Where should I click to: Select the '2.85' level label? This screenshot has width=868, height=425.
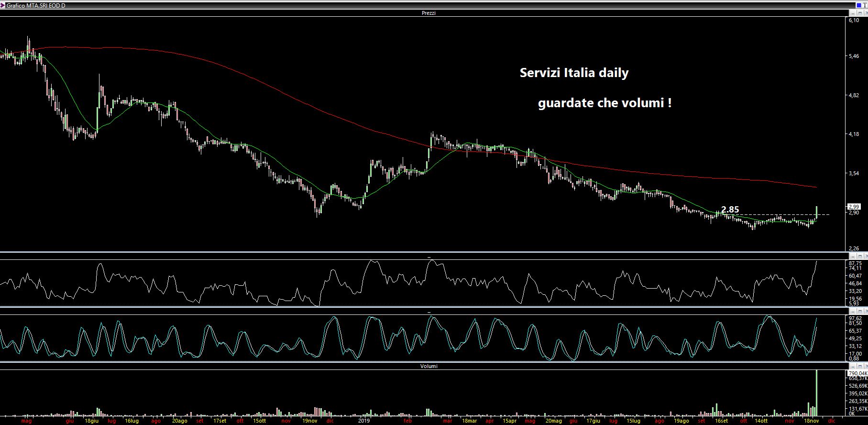[x=730, y=209]
